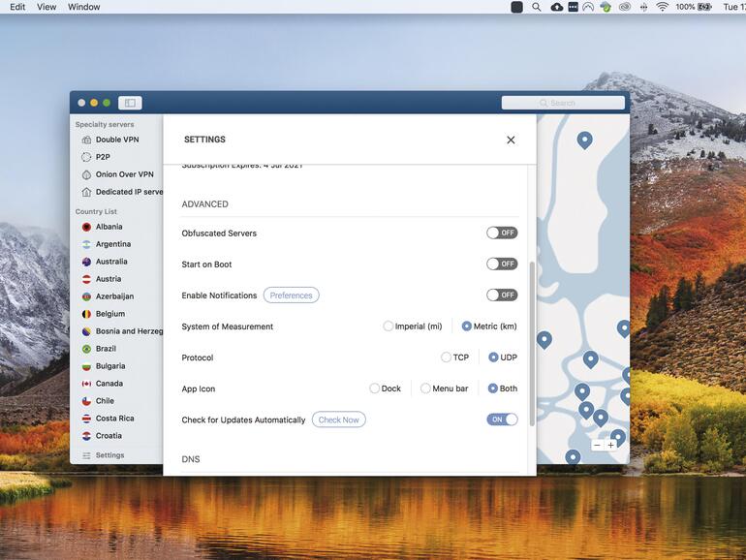Click the Bosnia and Herzegovina country entry

pos(122,331)
